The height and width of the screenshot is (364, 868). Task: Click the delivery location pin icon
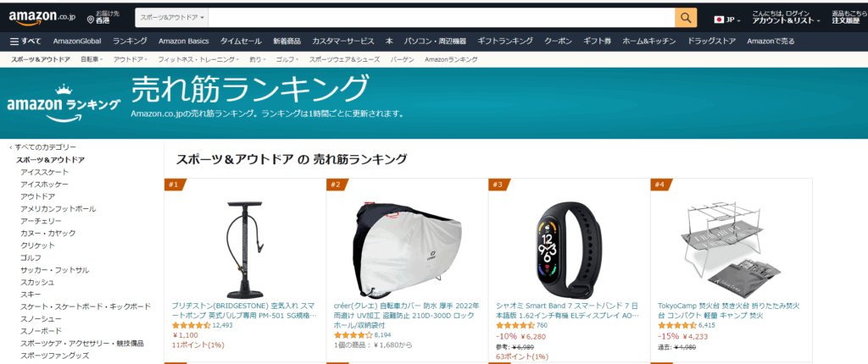click(x=91, y=20)
